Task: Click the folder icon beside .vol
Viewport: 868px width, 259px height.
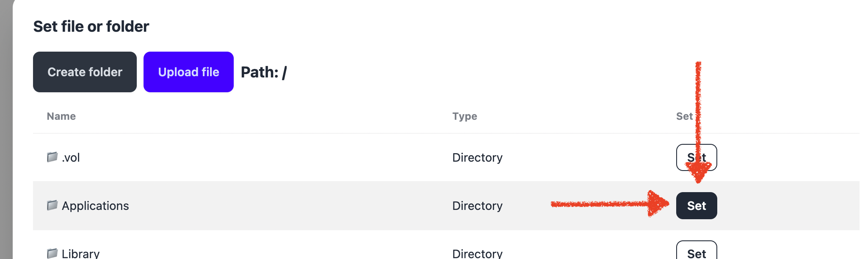Action: pyautogui.click(x=52, y=157)
